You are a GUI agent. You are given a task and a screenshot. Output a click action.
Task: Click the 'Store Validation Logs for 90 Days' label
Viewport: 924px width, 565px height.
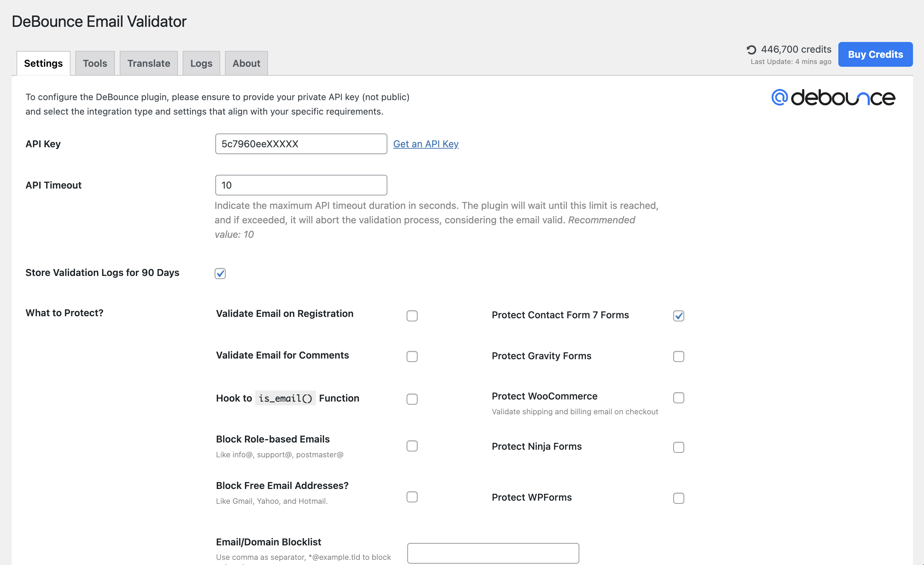coord(103,273)
